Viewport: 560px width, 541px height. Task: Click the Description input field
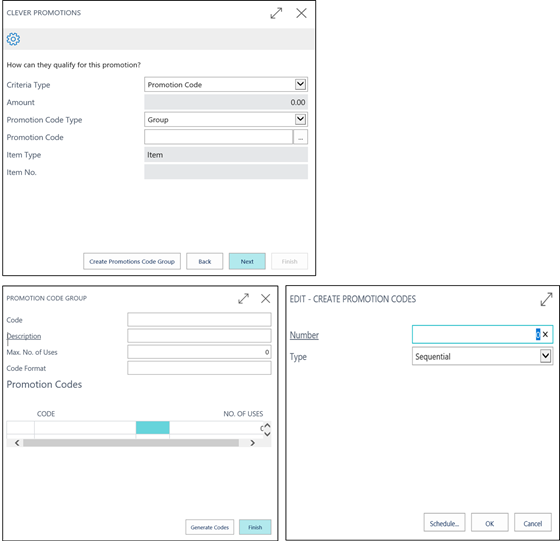[x=199, y=336]
